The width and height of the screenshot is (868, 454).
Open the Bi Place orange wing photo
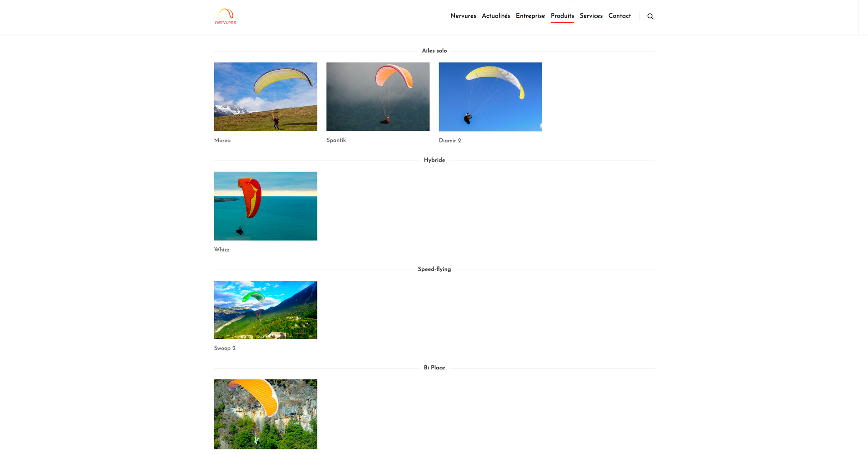click(265, 414)
